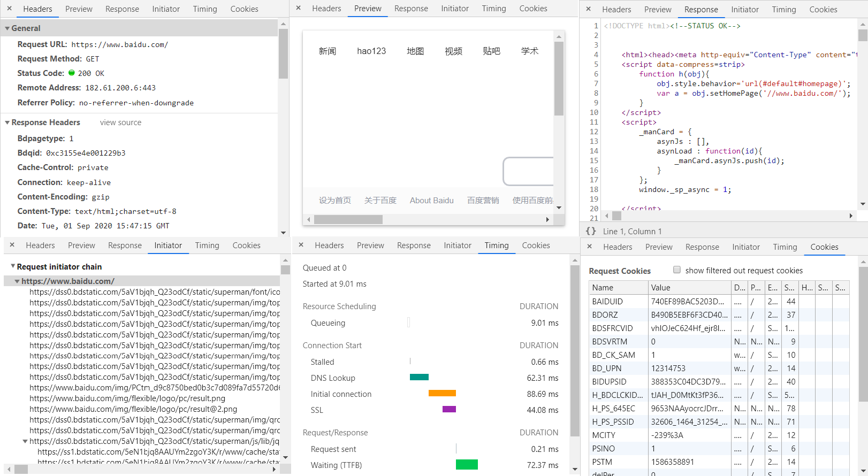Image resolution: width=868 pixels, height=476 pixels.
Task: Click the preview pane horizontal scrollbar thumb
Action: coord(348,220)
